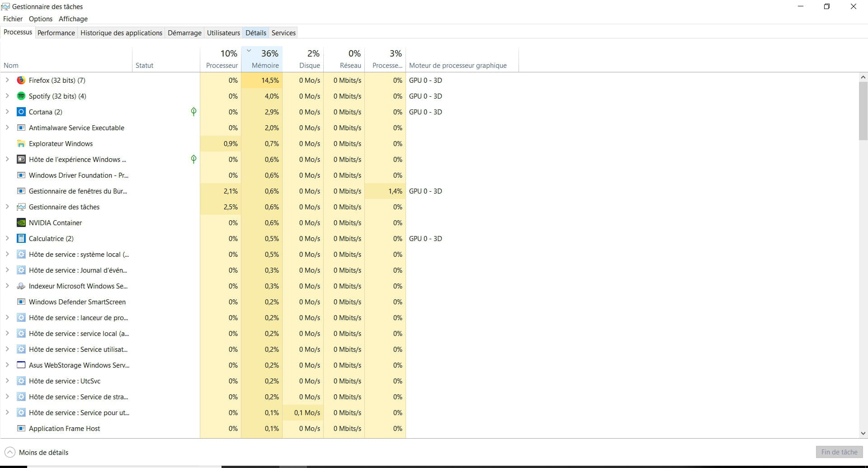Viewport: 868px width, 468px height.
Task: Click the Task Manager title bar icon
Action: click(5, 6)
